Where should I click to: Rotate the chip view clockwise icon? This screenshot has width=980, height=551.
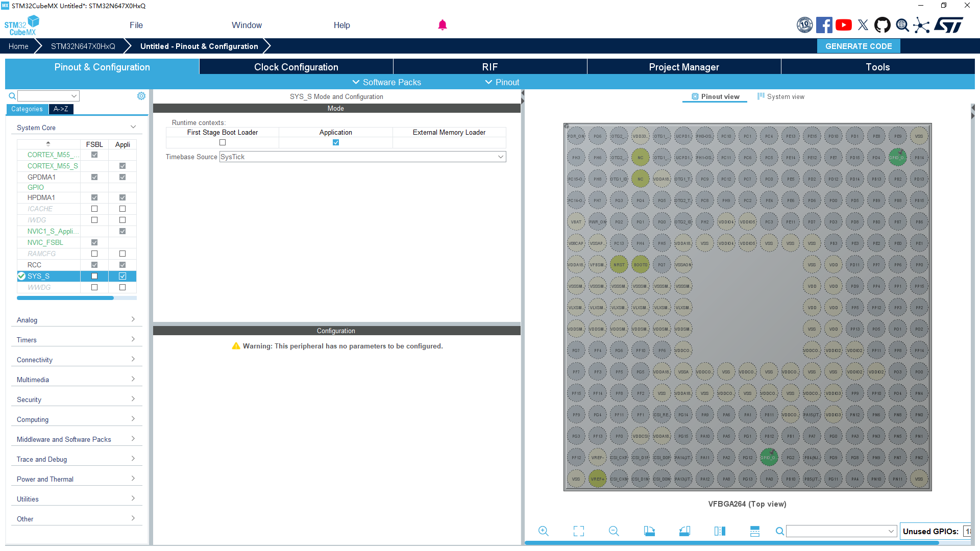(649, 531)
